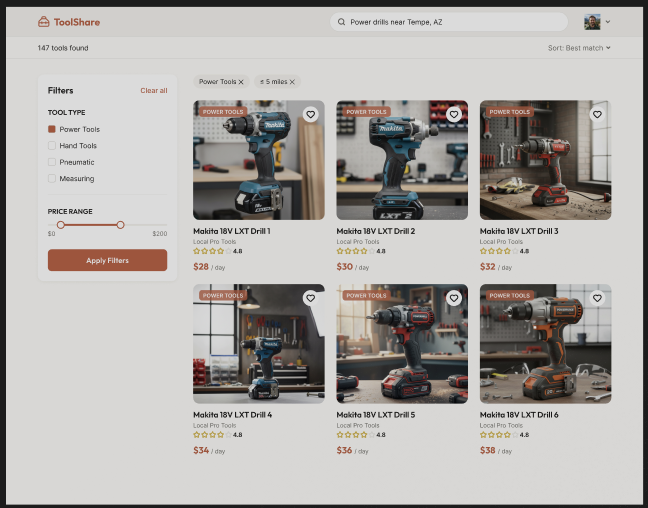The height and width of the screenshot is (508, 648).
Task: Open Makita 18V LXT Drill 3 title
Action: point(519,231)
